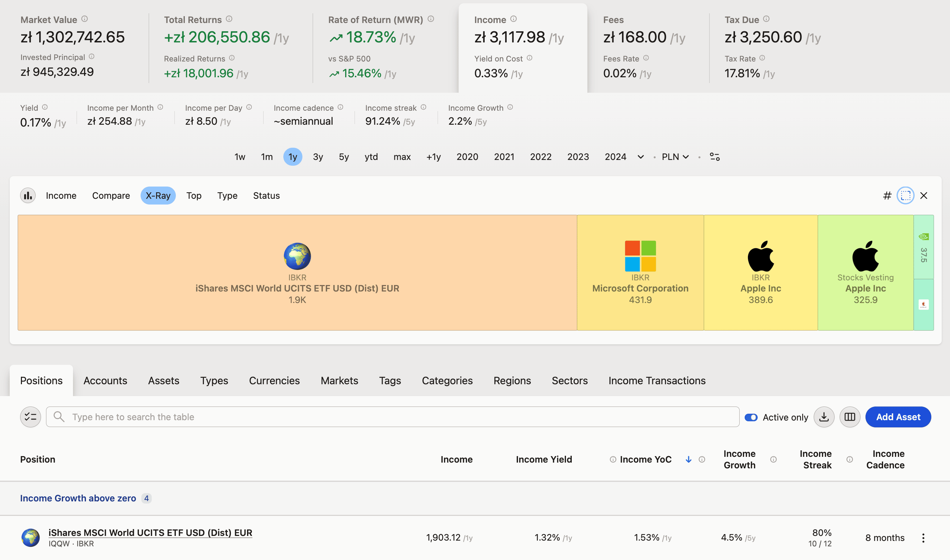Select the +1y forecast range
This screenshot has height=560, width=950.
pos(434,157)
